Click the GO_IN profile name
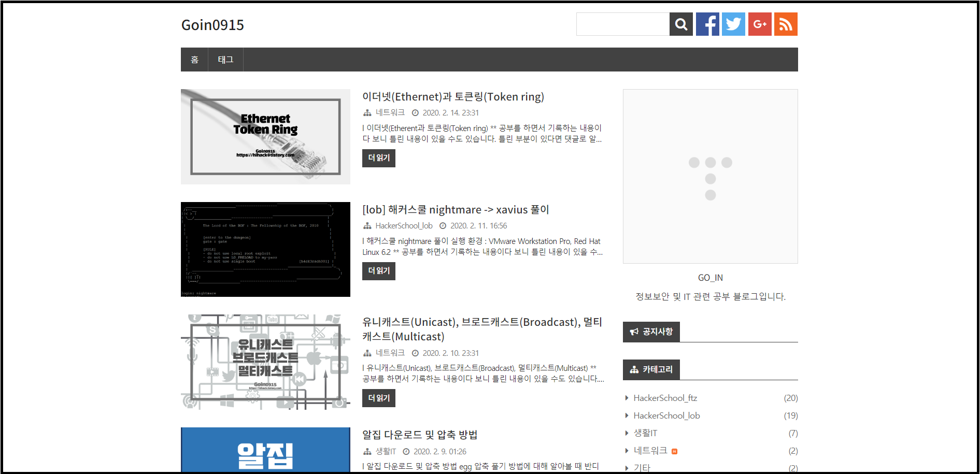Viewport: 980px width, 474px height. pyautogui.click(x=710, y=278)
